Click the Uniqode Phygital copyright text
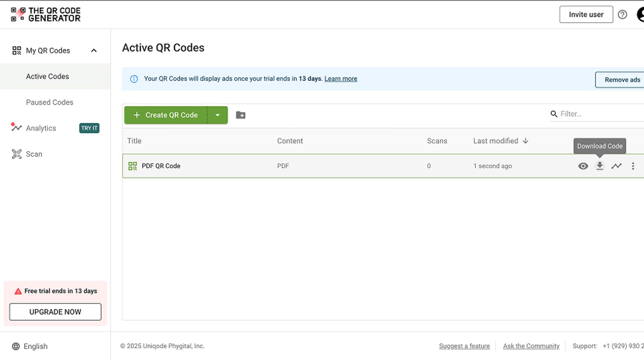Screen dimensions: 644x360 [162, 346]
